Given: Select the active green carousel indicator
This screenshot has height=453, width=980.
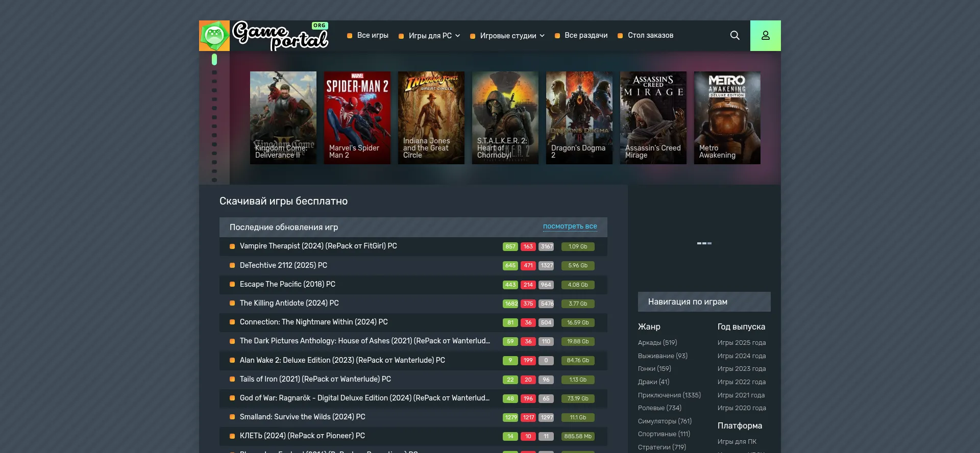Looking at the screenshot, I should (x=214, y=60).
